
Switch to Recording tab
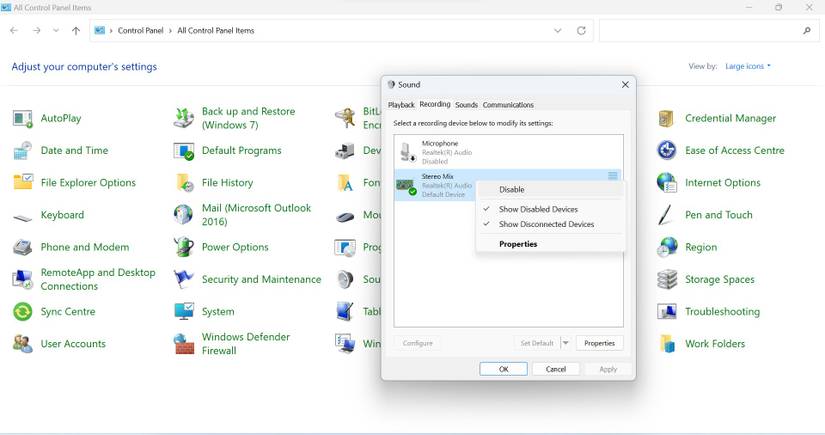pyautogui.click(x=435, y=104)
